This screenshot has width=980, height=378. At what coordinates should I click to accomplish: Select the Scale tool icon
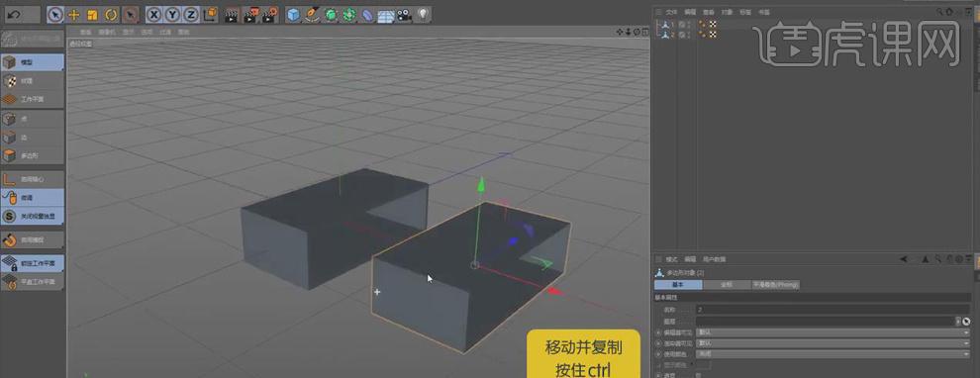coord(92,14)
